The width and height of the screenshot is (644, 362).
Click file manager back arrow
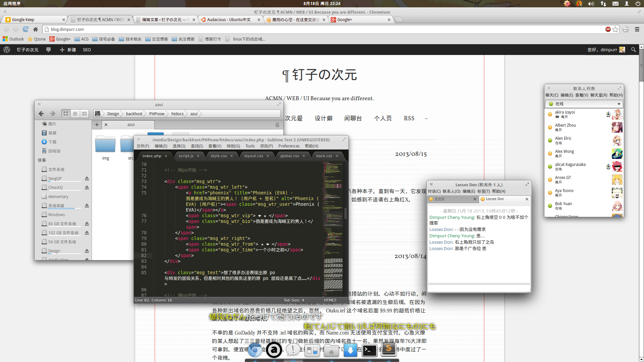click(41, 114)
